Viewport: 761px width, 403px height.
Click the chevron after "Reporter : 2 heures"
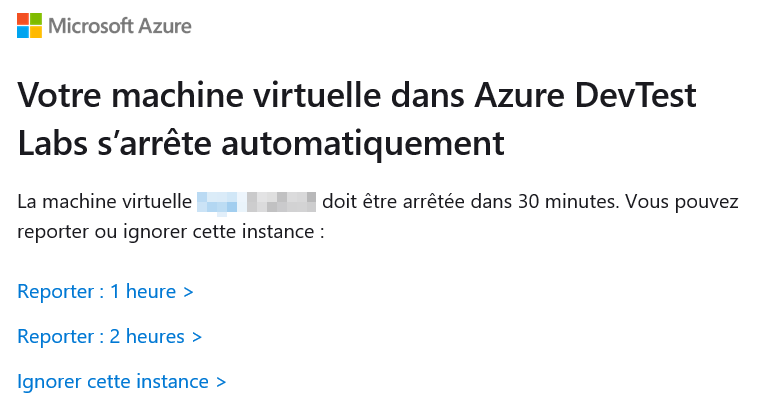click(197, 337)
